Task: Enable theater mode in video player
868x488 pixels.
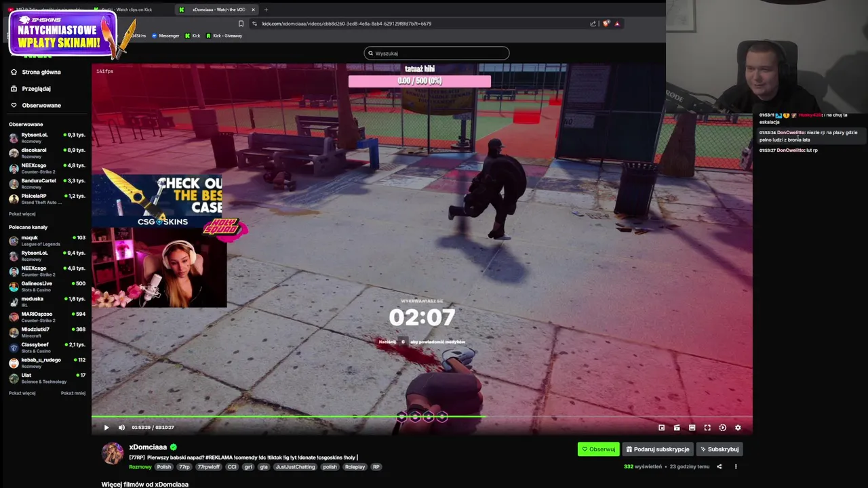Action: 692,428
